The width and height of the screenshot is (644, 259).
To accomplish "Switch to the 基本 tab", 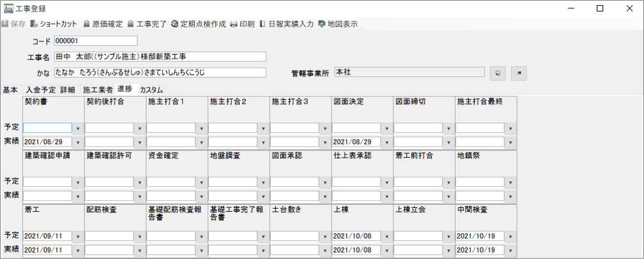I will [10, 90].
